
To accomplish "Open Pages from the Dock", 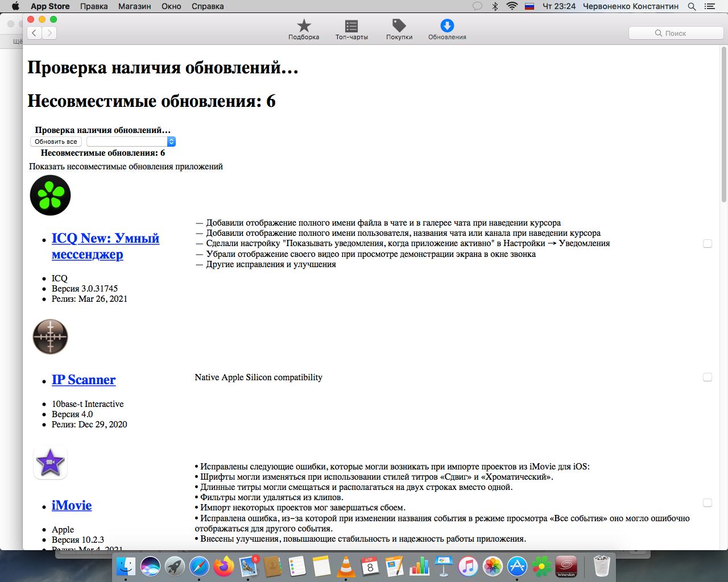I will pos(395,567).
